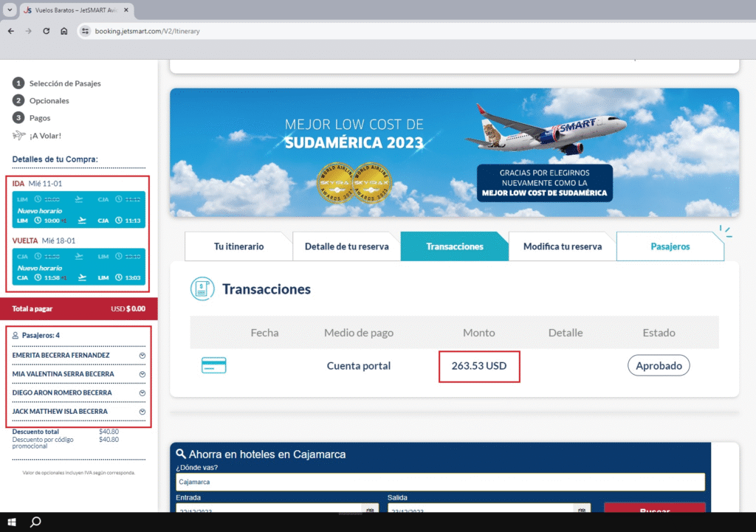Open Modifica tu reserva tab

pos(563,246)
